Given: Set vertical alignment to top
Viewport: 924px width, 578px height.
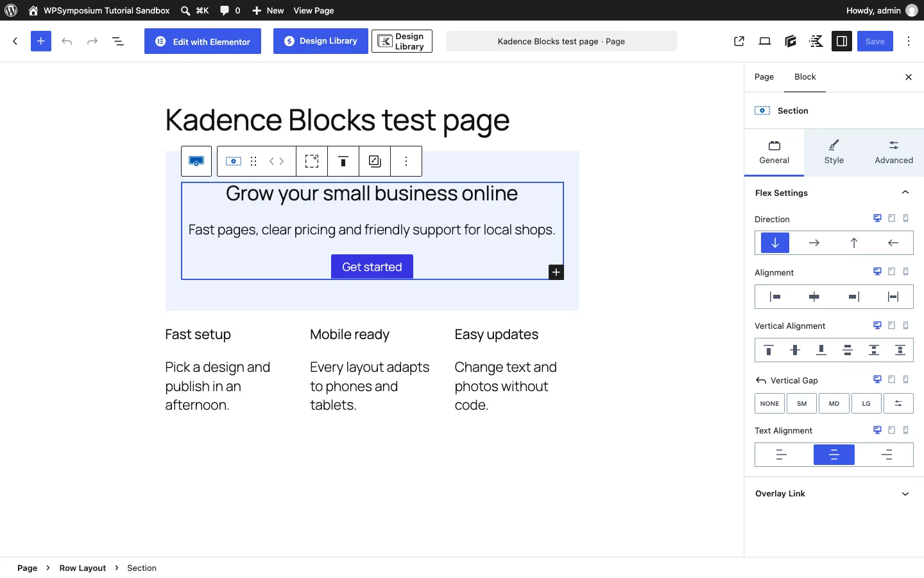Looking at the screenshot, I should pos(769,350).
